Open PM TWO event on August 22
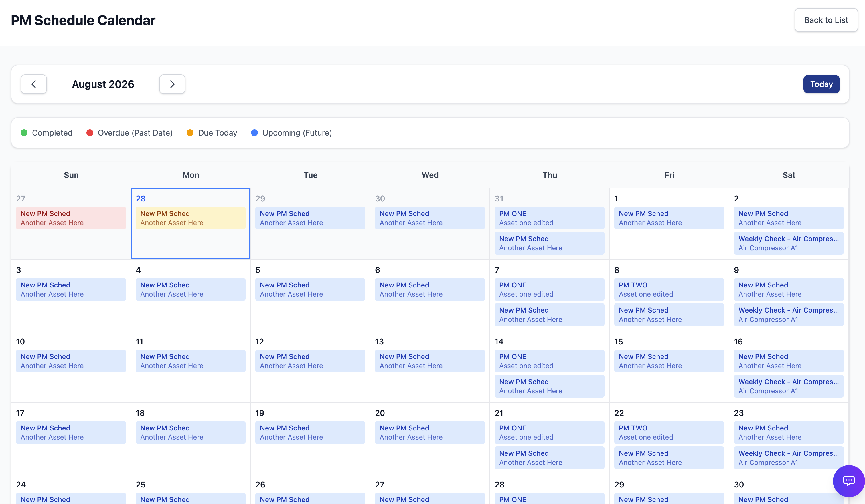 [669, 433]
